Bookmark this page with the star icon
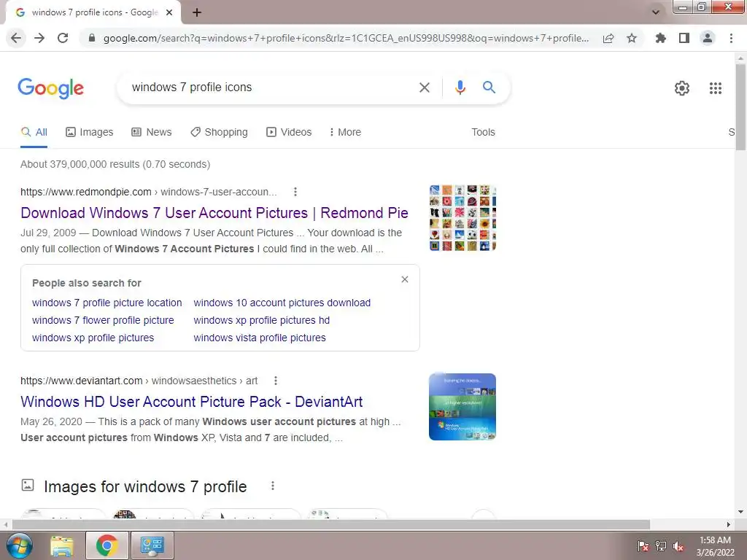747x560 pixels. pyautogui.click(x=632, y=38)
